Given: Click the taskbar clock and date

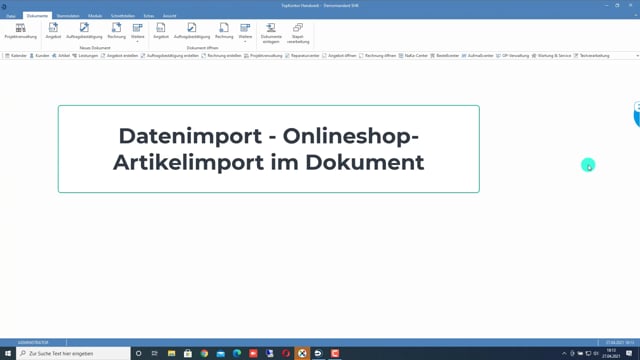Looking at the screenshot, I should [611, 353].
